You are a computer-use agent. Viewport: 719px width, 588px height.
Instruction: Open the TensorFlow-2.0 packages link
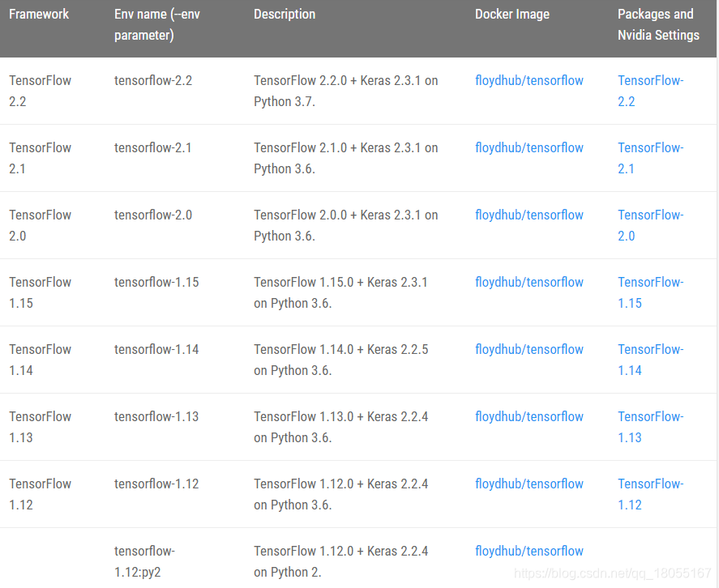coord(651,225)
